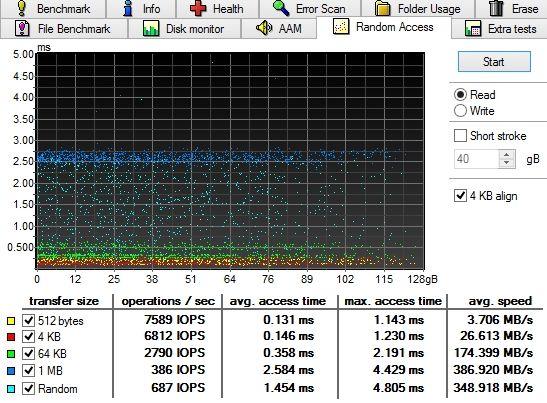The height and width of the screenshot is (403, 547).
Task: Click the red cross Health icon
Action: pos(198,8)
